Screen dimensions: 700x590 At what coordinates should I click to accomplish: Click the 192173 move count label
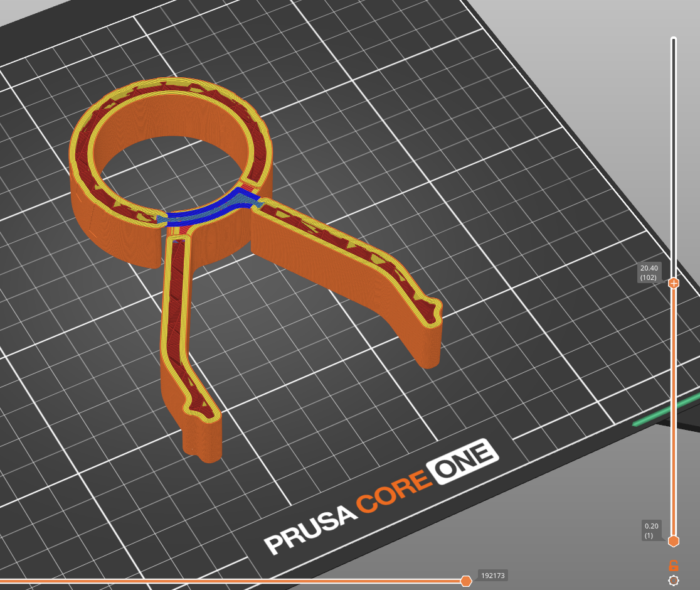[x=493, y=576]
